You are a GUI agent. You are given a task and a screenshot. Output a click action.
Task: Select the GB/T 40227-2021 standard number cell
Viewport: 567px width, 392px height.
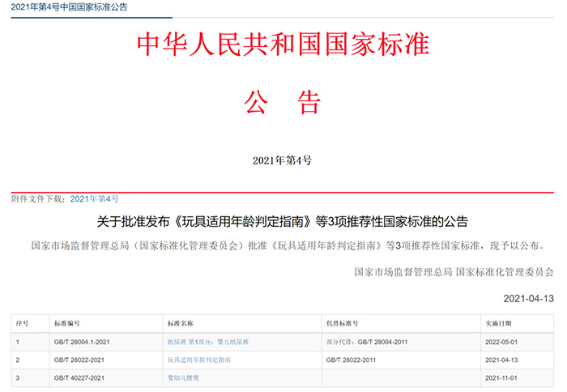tap(77, 377)
